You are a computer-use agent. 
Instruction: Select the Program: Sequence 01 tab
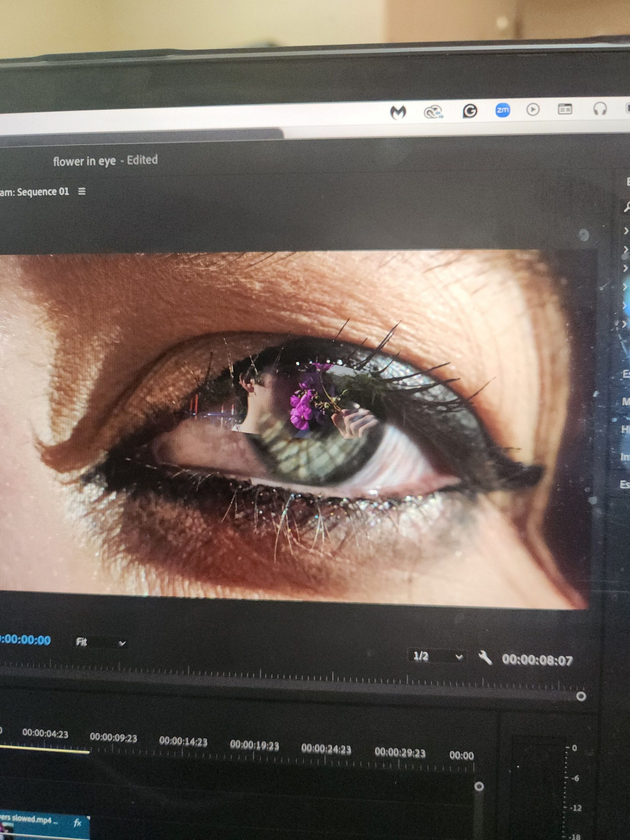35,192
